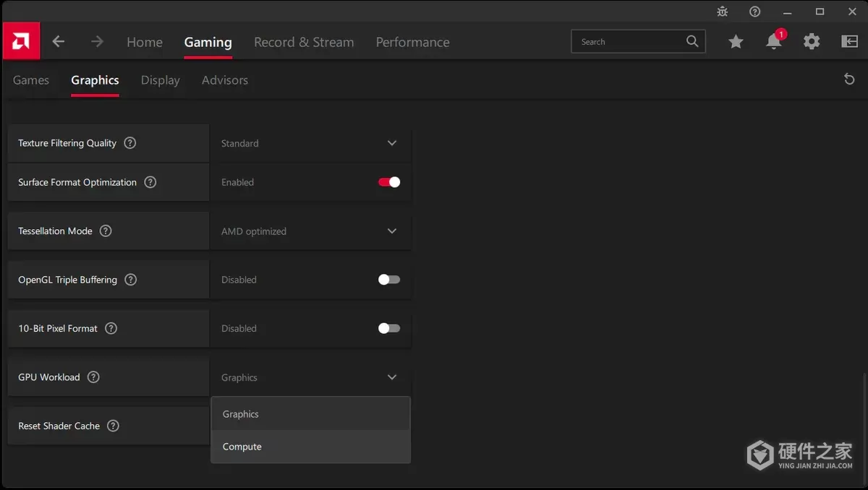Open the Record & Stream tab

tap(304, 42)
